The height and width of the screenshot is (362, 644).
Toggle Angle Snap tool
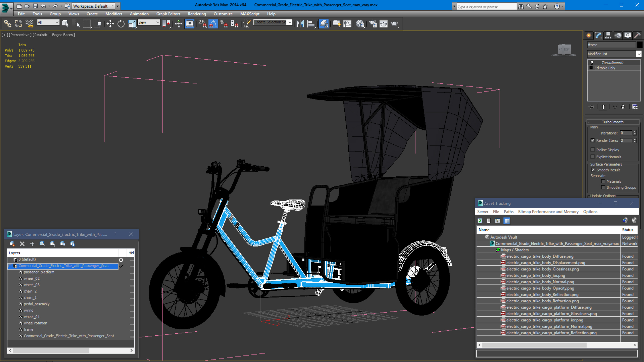click(213, 24)
